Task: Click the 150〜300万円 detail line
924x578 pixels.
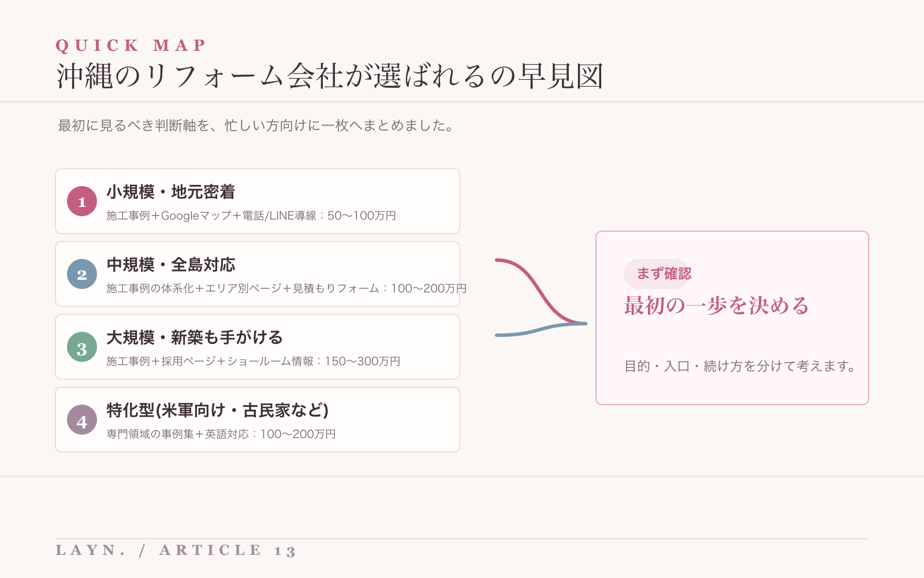Action: click(x=254, y=361)
